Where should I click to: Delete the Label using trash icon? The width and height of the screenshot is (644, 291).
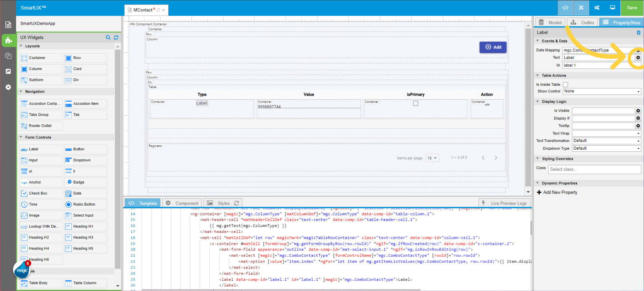pos(638,32)
